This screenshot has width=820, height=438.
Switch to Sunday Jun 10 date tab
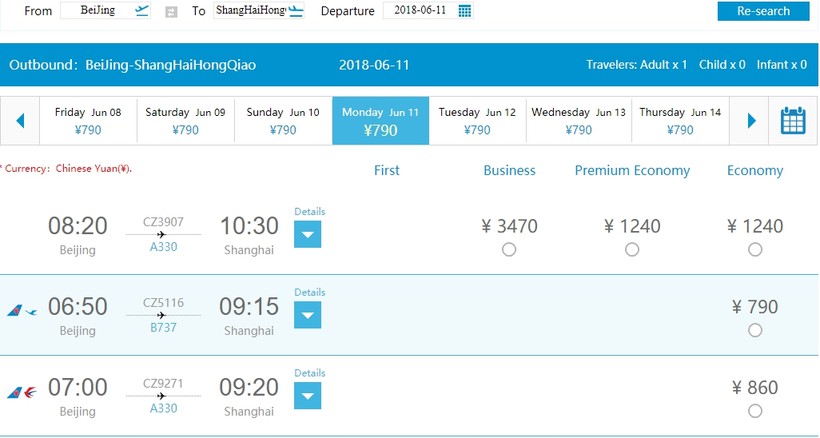tap(283, 121)
